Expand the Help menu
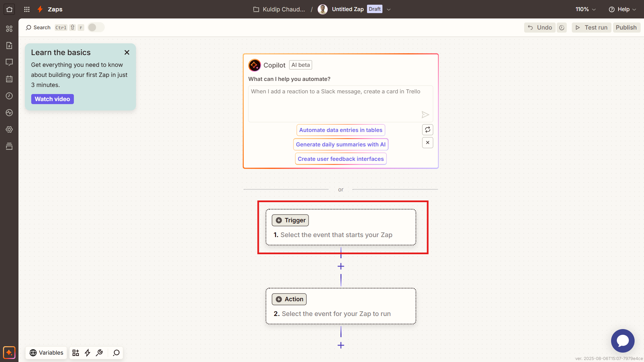This screenshot has height=362, width=644. (622, 9)
